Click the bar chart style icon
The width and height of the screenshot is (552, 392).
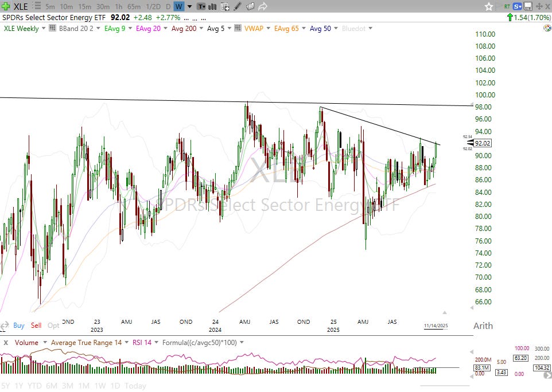[212, 6]
